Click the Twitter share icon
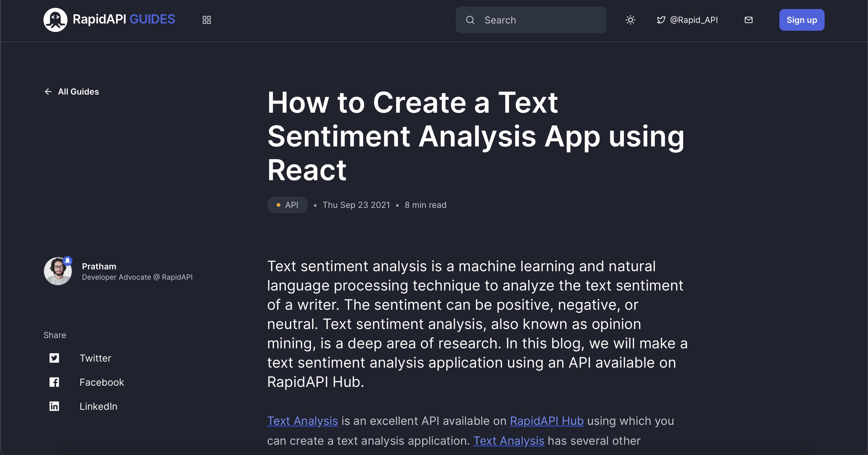This screenshot has height=455, width=868. coord(54,358)
